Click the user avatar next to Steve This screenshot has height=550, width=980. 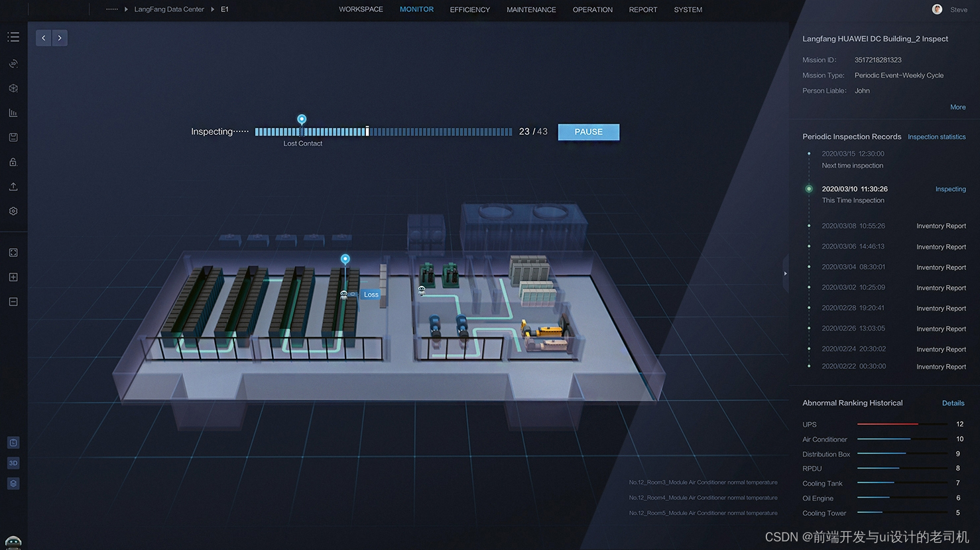point(937,9)
